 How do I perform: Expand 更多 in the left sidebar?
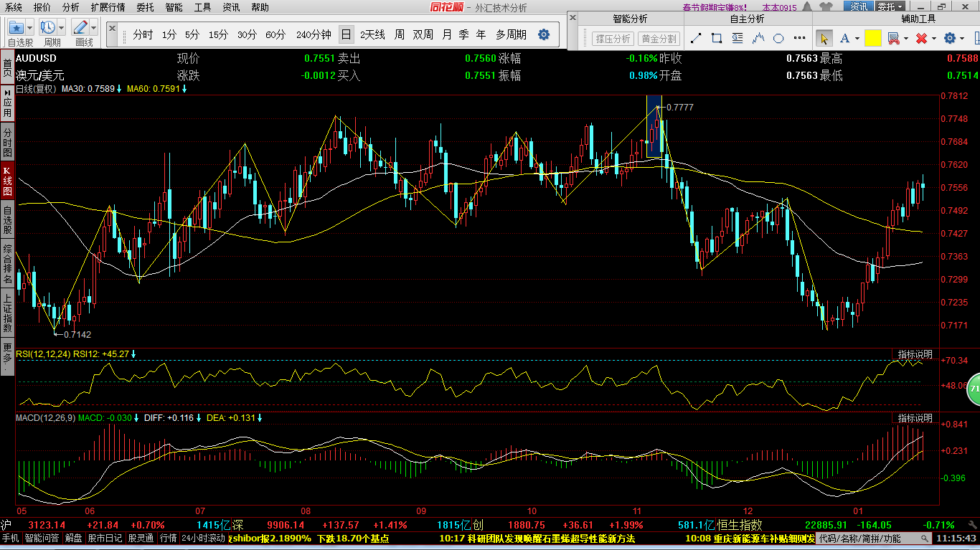(7, 356)
